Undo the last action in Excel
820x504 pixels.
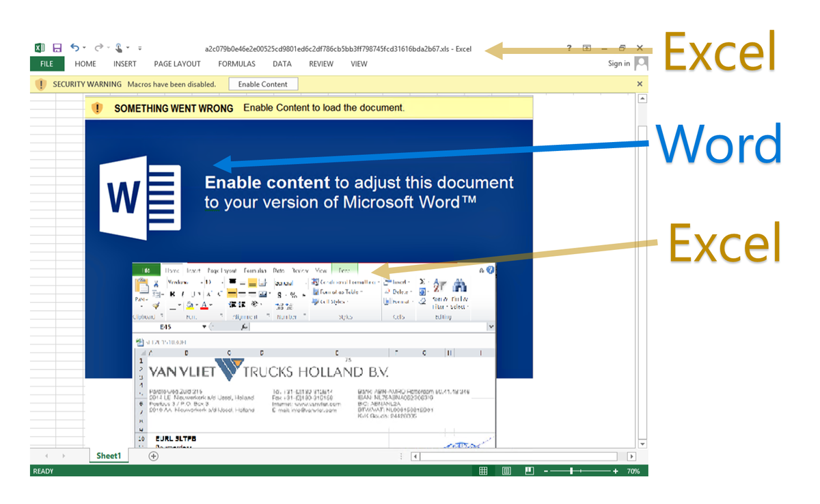click(74, 48)
